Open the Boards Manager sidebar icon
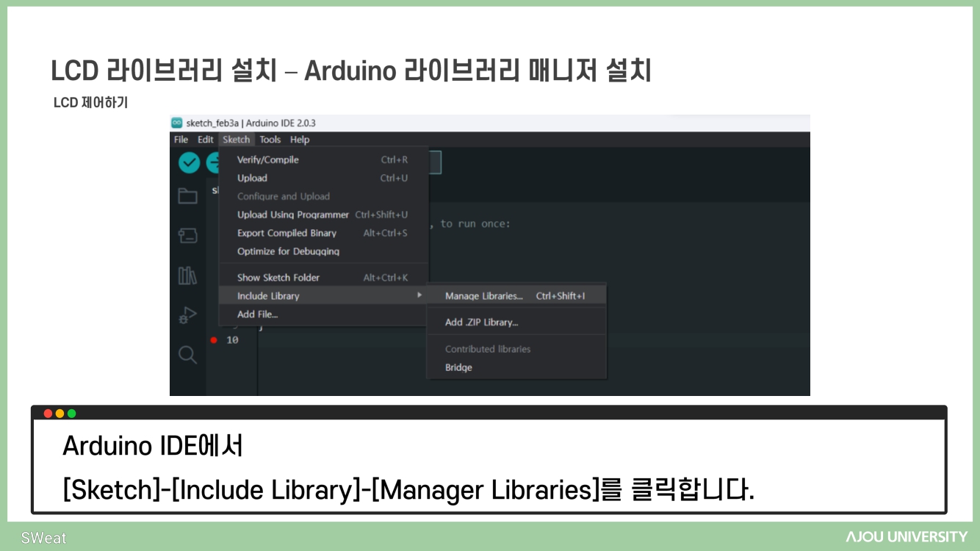Image resolution: width=980 pixels, height=551 pixels. tap(188, 236)
